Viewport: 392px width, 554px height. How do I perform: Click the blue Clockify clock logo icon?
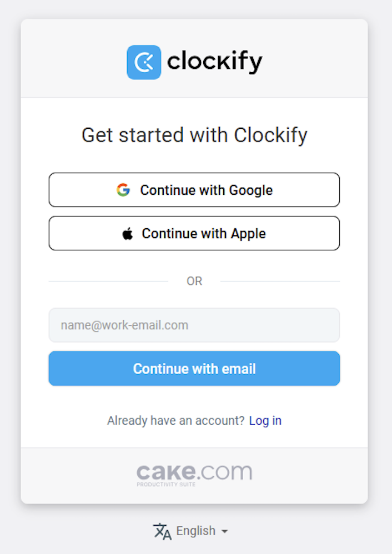tap(144, 62)
